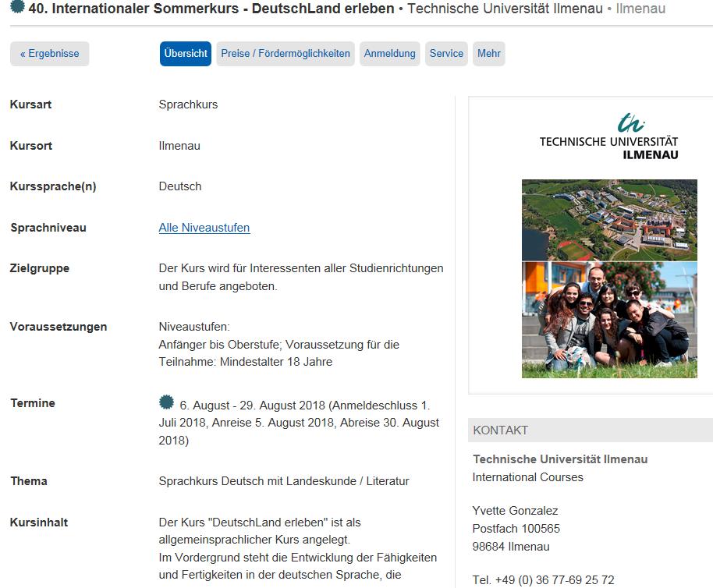The width and height of the screenshot is (713, 588).
Task: Click the Sprachniveau label
Action: click(48, 228)
